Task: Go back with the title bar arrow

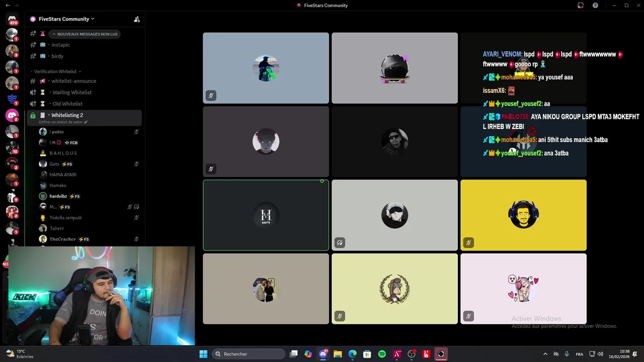Action: 8,6
